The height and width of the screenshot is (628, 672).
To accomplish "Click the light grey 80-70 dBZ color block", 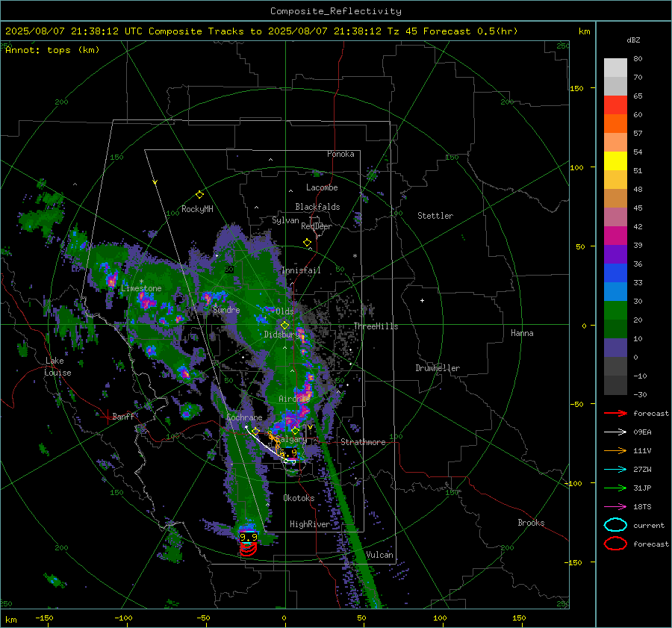I will pyautogui.click(x=615, y=68).
